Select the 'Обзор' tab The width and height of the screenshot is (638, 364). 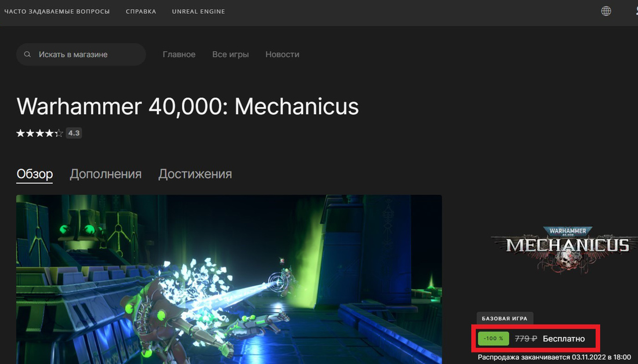pos(35,174)
